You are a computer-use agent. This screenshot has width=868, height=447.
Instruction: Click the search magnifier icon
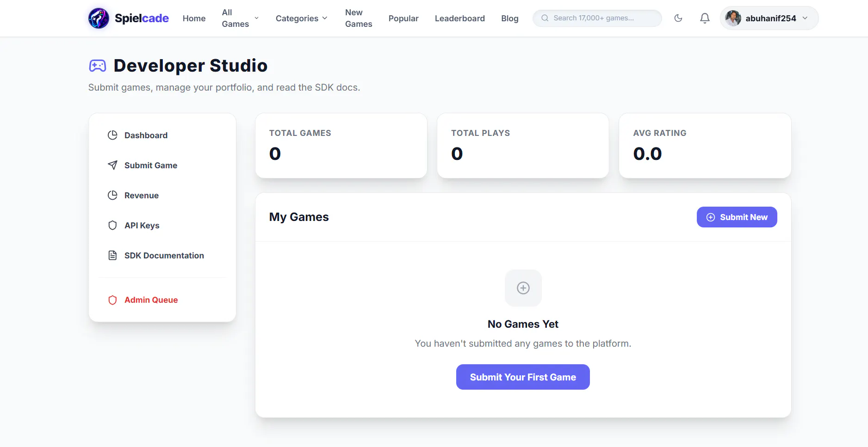tap(545, 18)
